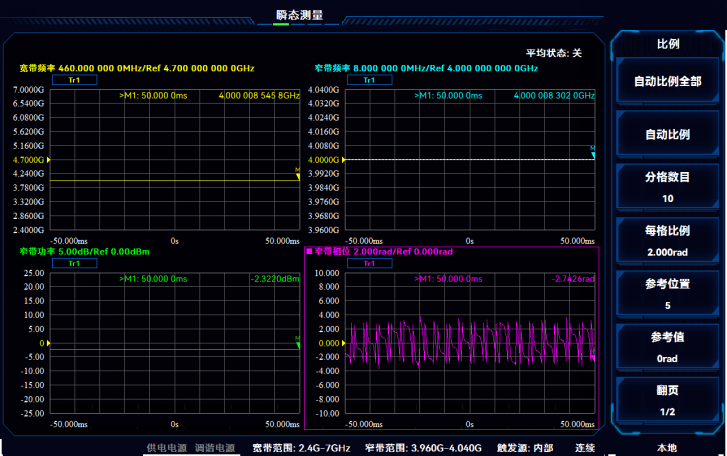Screen dimensions: 727x456
Task: Click the green M marker in 窄带功率 plot
Action: pos(298,343)
